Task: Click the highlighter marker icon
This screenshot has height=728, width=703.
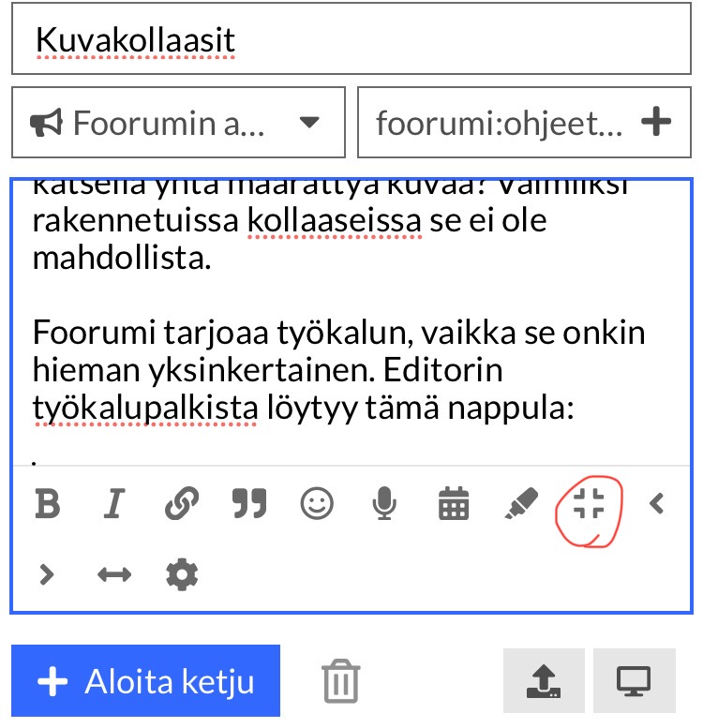Action: coord(521,505)
